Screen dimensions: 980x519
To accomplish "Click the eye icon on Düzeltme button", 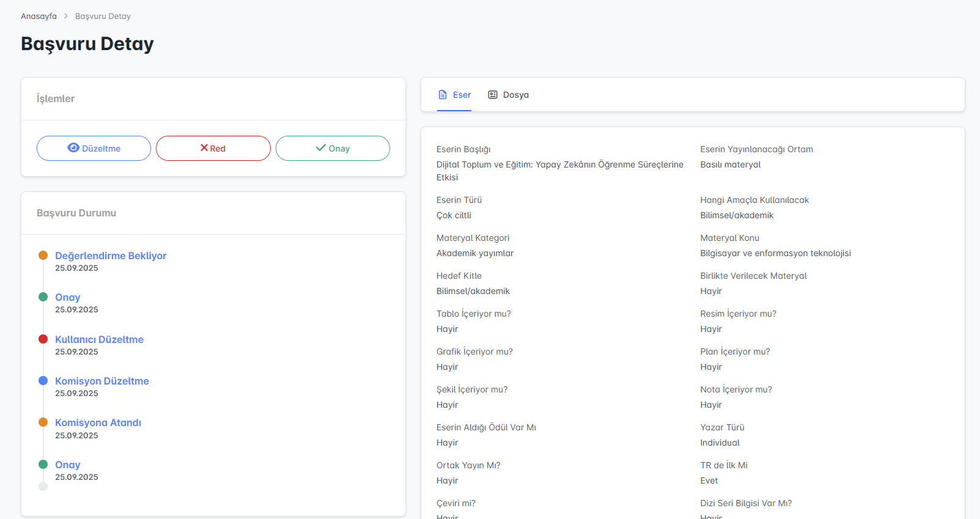I will click(x=73, y=148).
